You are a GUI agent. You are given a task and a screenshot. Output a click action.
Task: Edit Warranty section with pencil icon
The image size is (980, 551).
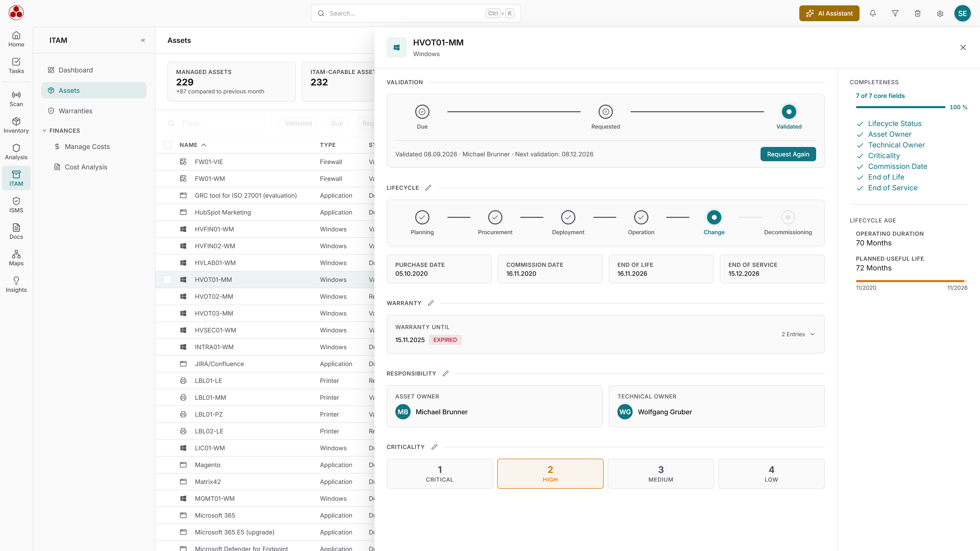pos(431,303)
